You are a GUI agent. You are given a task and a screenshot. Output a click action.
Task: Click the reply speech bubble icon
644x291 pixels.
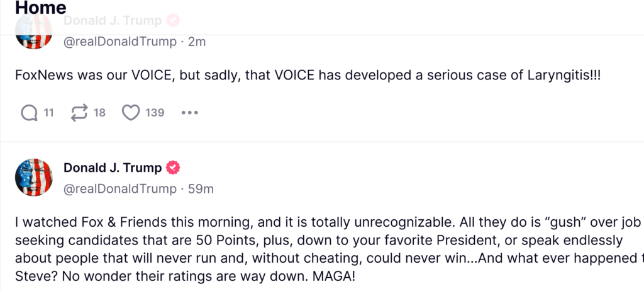(30, 113)
